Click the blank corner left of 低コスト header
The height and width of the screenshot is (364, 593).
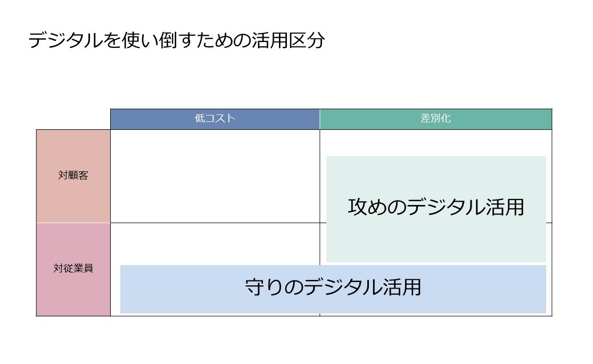coord(73,119)
